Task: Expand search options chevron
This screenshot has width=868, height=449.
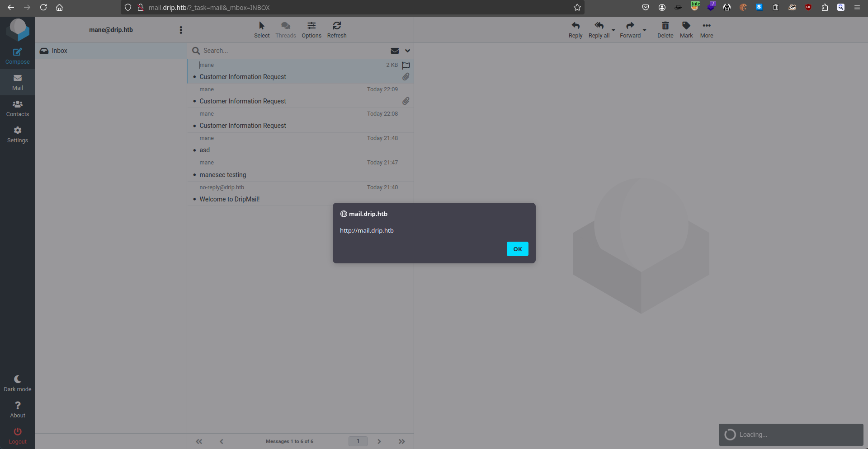Action: [x=407, y=51]
